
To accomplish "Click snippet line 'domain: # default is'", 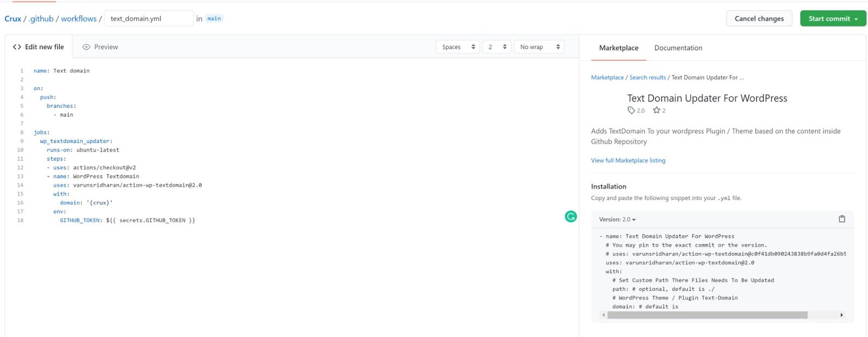I will point(645,307).
